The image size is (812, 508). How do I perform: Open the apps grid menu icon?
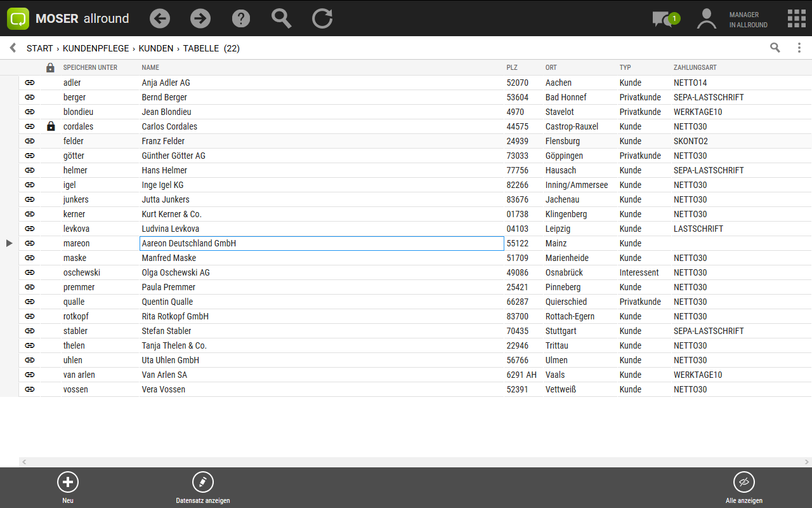797,18
